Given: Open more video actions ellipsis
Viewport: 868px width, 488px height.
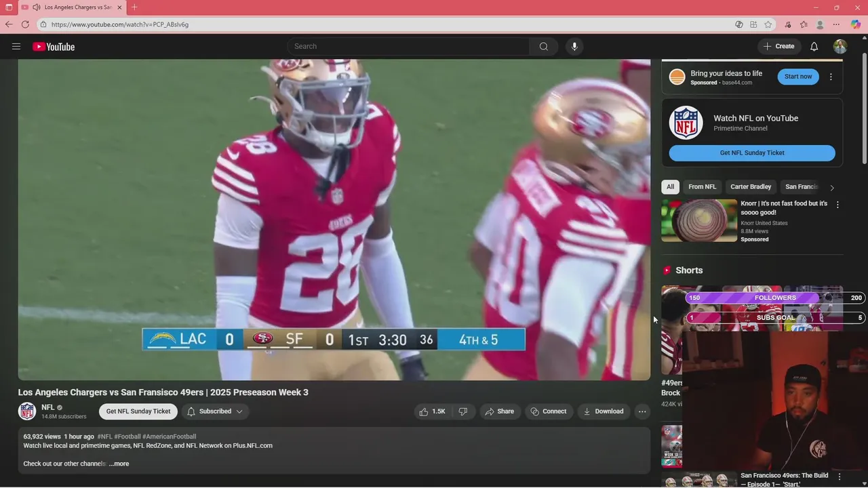Looking at the screenshot, I should click(x=642, y=411).
